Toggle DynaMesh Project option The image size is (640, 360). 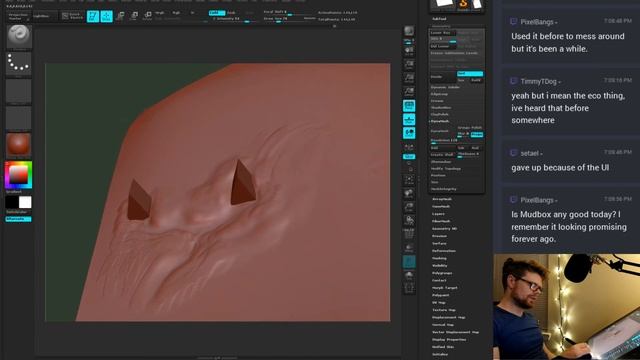pyautogui.click(x=477, y=134)
